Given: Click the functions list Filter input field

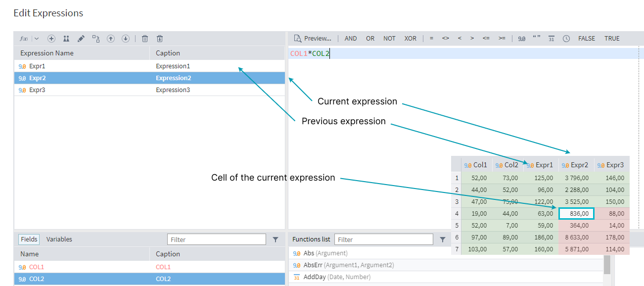Looking at the screenshot, I should click(384, 239).
